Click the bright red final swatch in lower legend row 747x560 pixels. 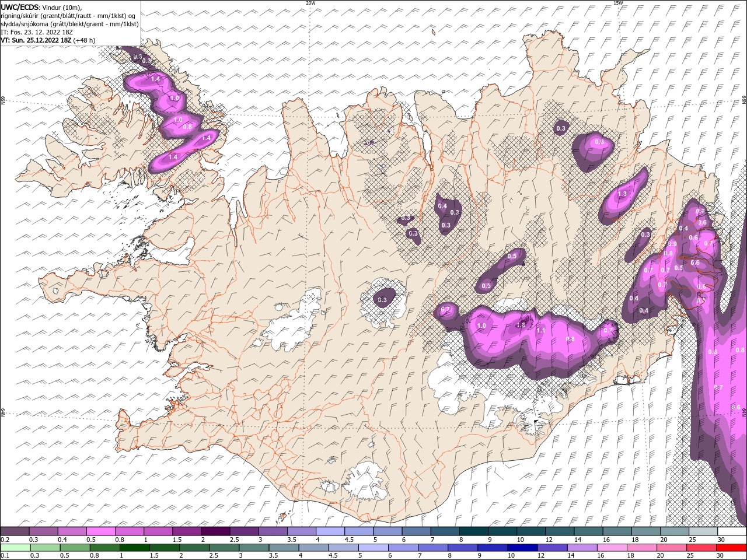[x=731, y=548]
